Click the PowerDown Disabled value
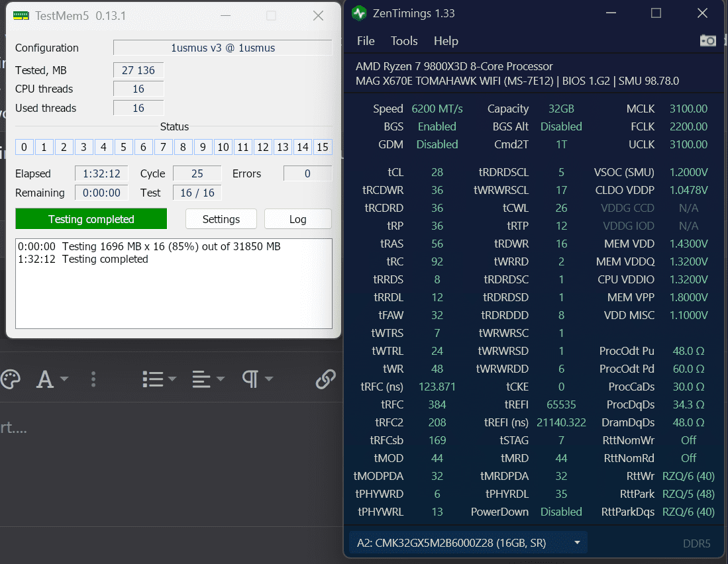728x564 pixels. (561, 512)
